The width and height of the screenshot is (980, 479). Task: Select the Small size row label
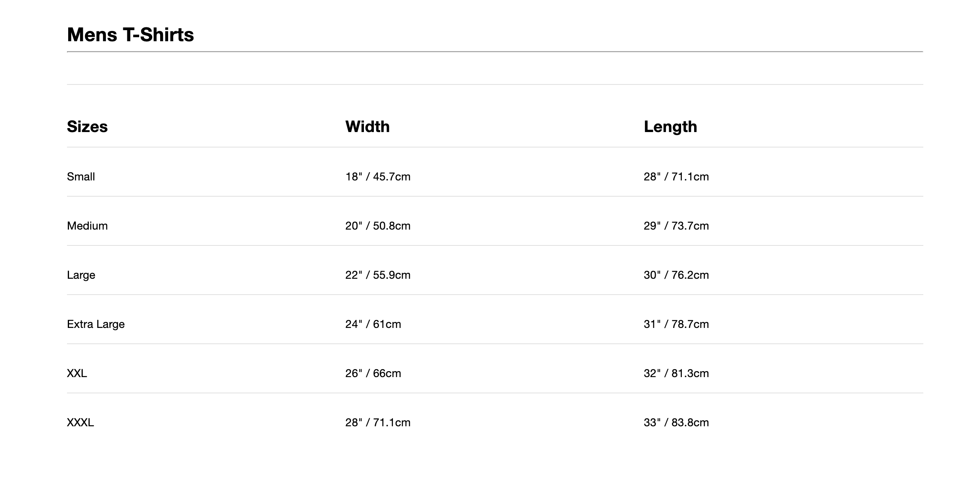pyautogui.click(x=81, y=177)
